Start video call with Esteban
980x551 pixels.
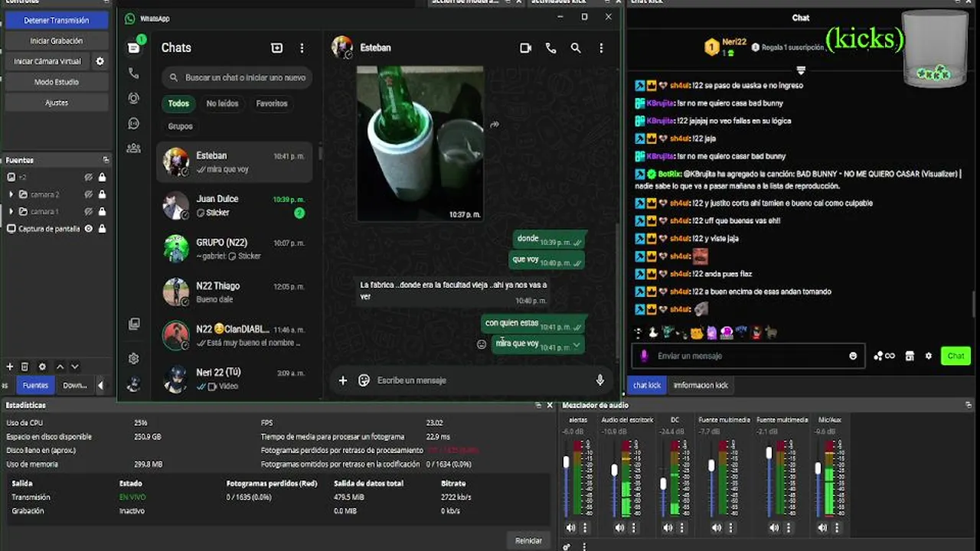click(525, 47)
